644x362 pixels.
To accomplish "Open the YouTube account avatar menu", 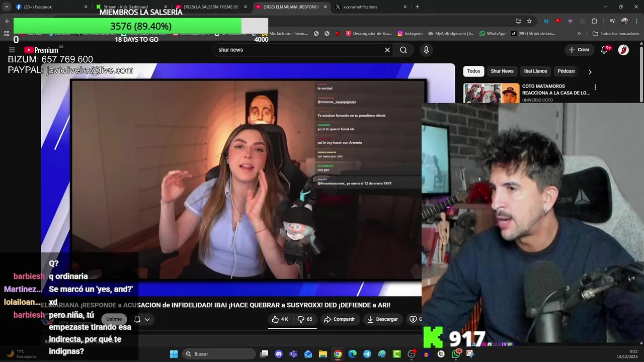I will [623, 50].
